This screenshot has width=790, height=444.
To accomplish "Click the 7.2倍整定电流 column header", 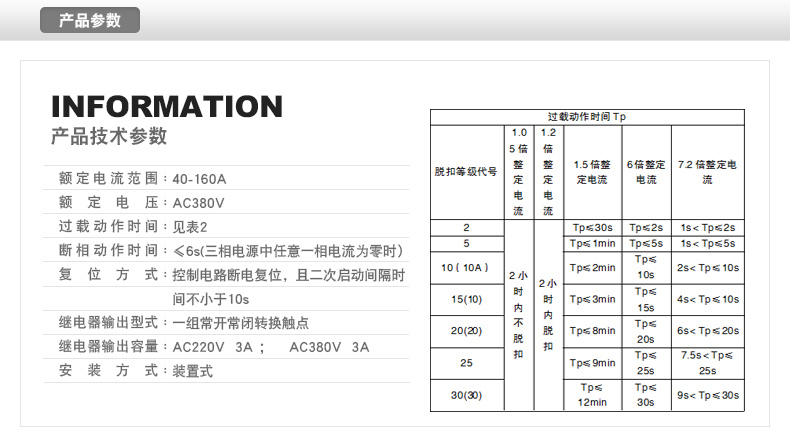I will [707, 172].
